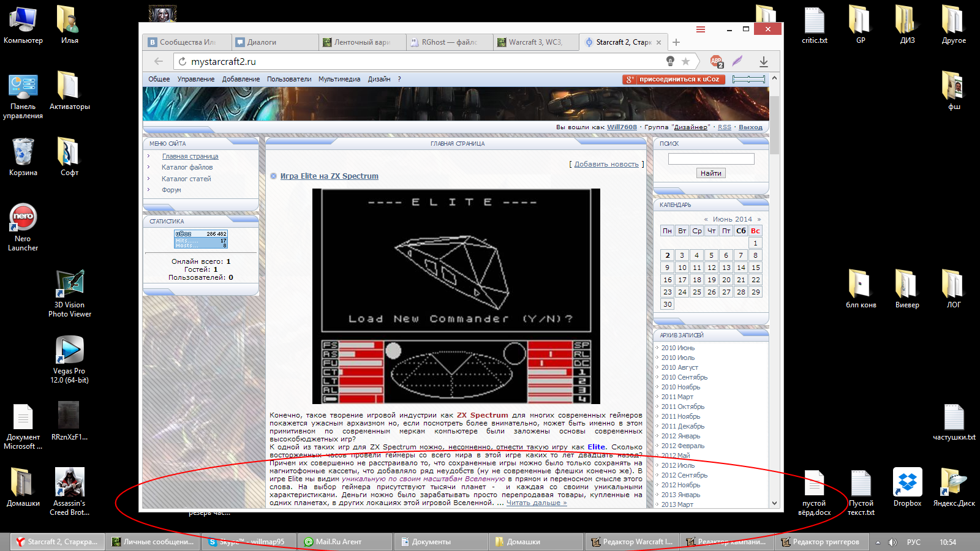Open the Игра Elite на ZX Spectrum article

click(x=330, y=176)
